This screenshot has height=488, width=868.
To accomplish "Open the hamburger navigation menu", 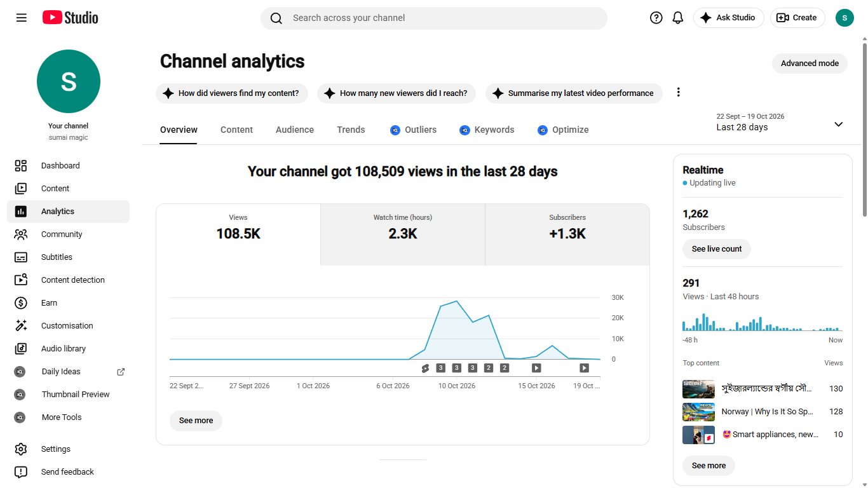I will coord(22,18).
